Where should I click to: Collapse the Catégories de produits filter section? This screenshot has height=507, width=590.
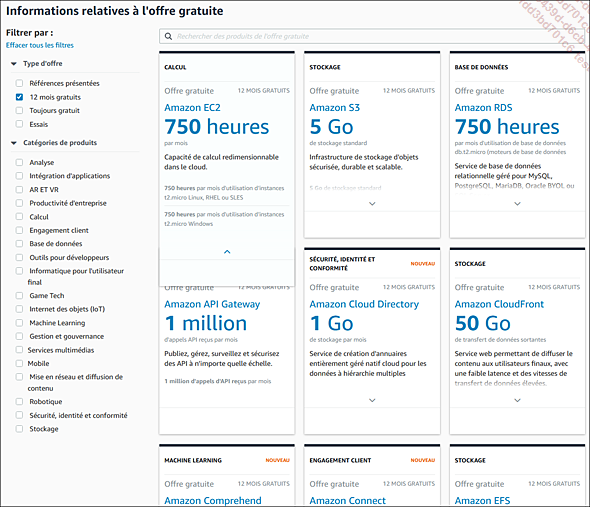point(14,143)
